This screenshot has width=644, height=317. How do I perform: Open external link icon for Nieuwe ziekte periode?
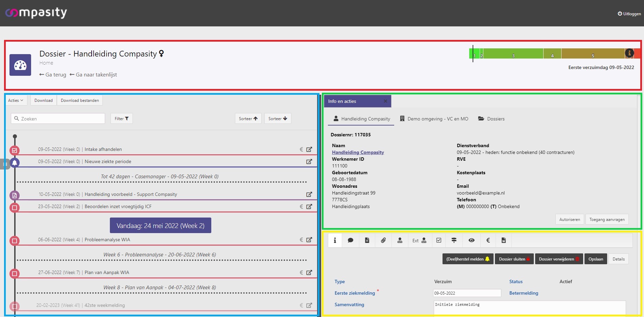[x=309, y=161]
